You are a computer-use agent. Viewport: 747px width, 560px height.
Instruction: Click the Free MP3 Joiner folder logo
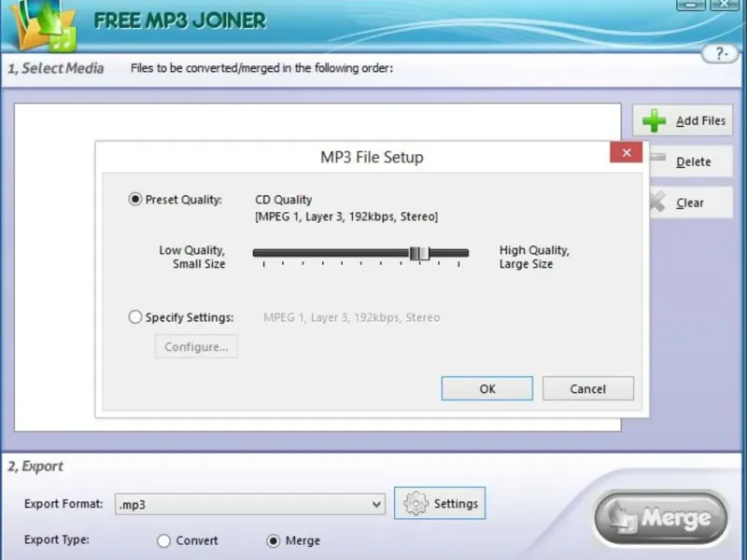(44, 25)
